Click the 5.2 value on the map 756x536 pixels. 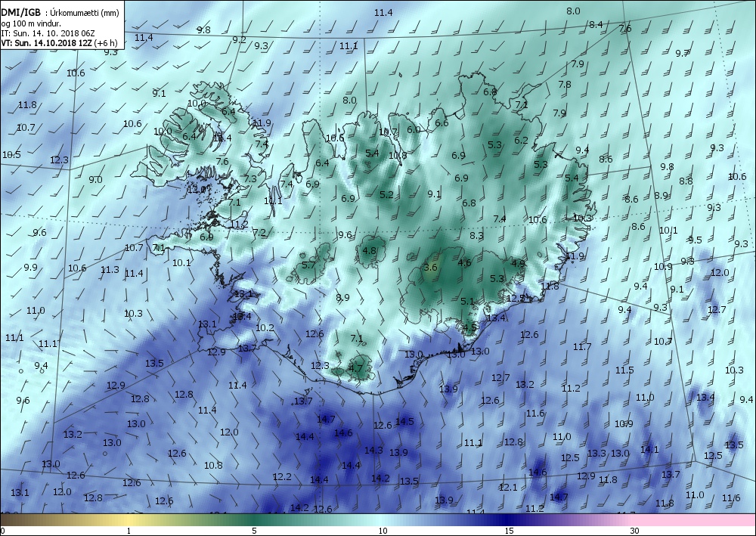tap(386, 195)
